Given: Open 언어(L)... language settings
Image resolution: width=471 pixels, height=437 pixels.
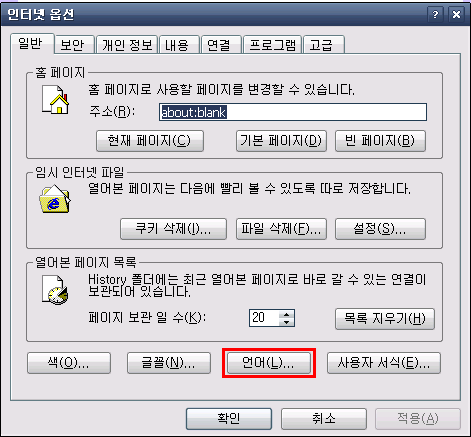Looking at the screenshot, I should point(269,363).
